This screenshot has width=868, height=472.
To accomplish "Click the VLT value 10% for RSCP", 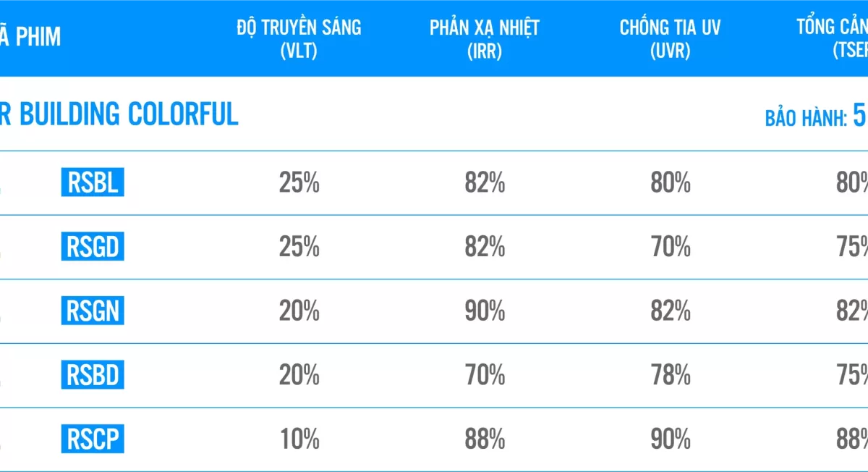I will 299,439.
